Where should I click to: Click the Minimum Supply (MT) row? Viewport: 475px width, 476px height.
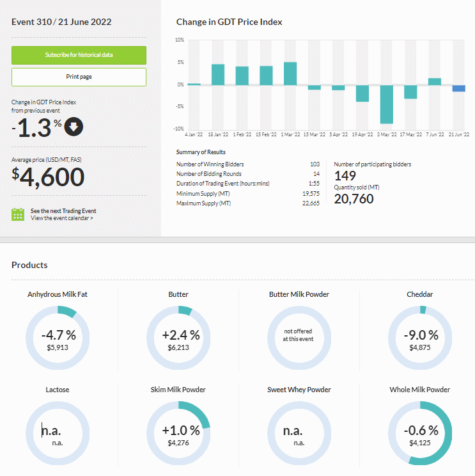pyautogui.click(x=248, y=194)
